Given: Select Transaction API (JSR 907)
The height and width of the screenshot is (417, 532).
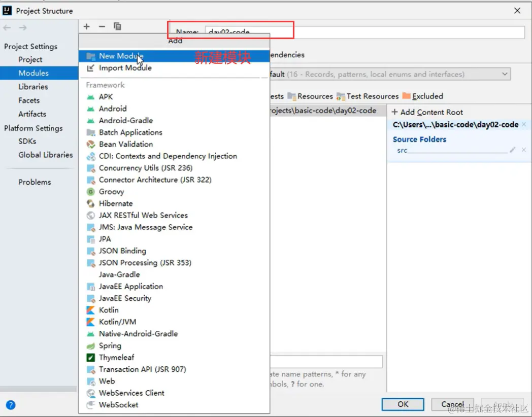Looking at the screenshot, I should [x=174, y=369].
